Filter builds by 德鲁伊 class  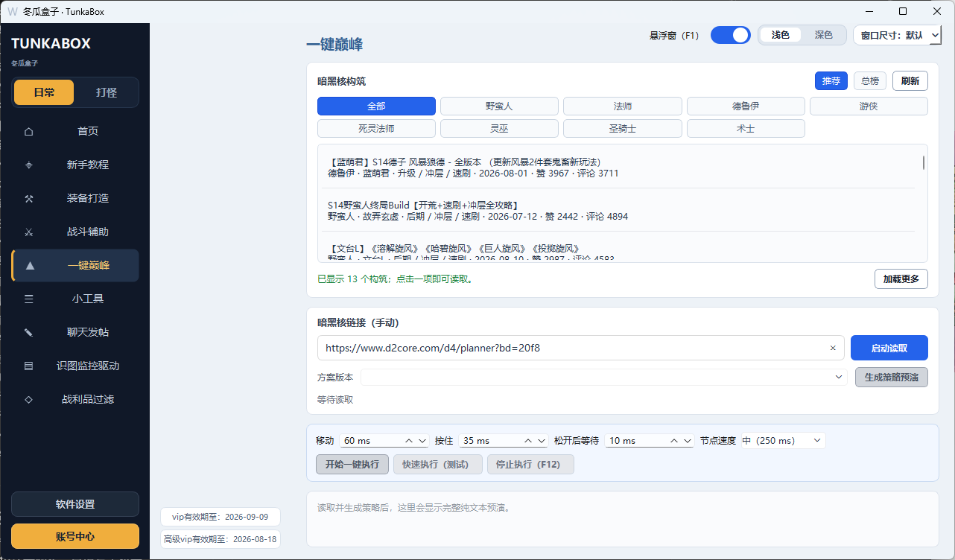point(746,106)
